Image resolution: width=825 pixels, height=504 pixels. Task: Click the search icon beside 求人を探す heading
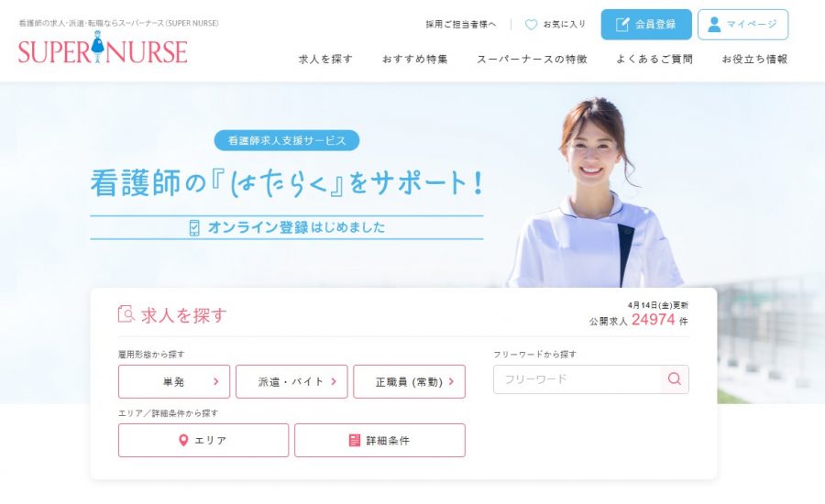click(x=126, y=314)
